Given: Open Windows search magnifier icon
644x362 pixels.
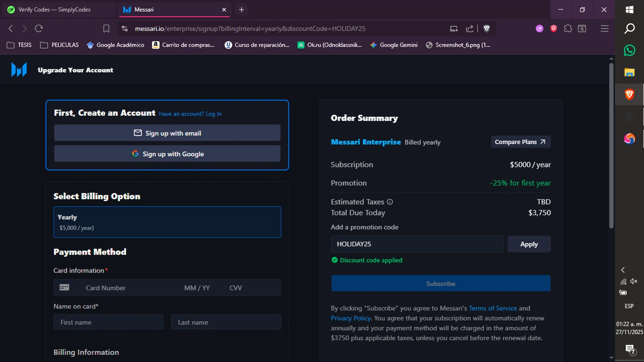Looking at the screenshot, I should click(x=629, y=28).
